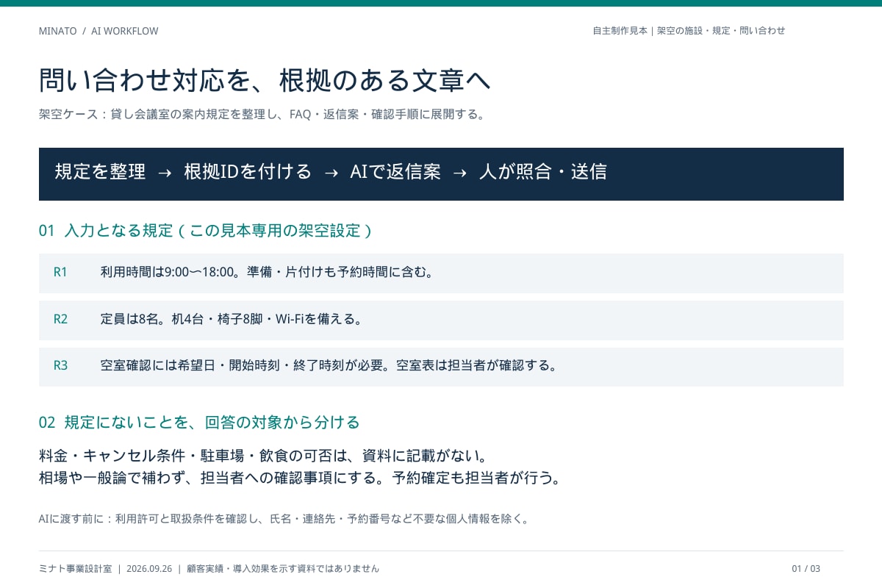The width and height of the screenshot is (882, 588).
Task: Select the rule text 空室確認には希望日・開始時刻
Action: [x=329, y=365]
